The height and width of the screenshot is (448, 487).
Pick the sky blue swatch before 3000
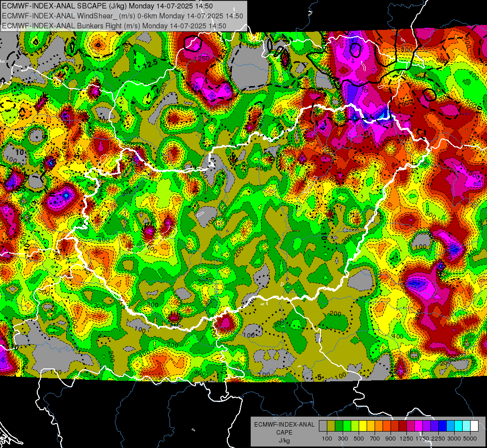click(451, 426)
